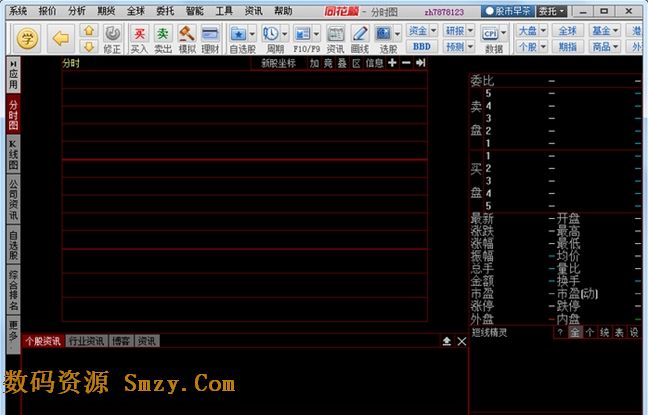648x415 pixels.
Task: Select the 统 filter in 短线精灵
Action: [x=605, y=332]
